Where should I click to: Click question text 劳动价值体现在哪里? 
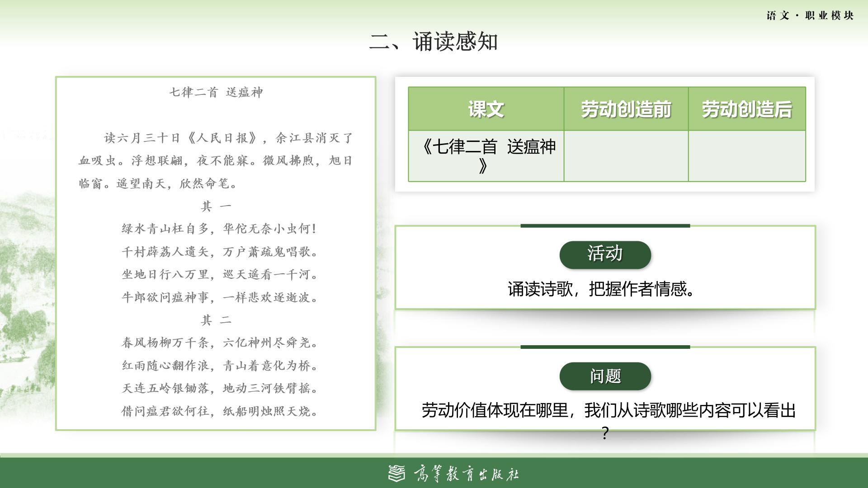coord(609,421)
